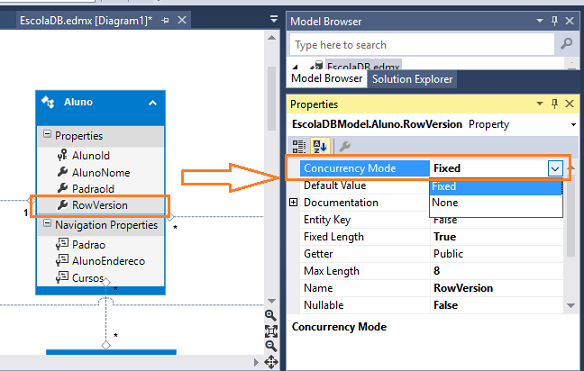Click the Alphabetical sort icon in Properties
This screenshot has width=584, height=371.
tap(320, 146)
